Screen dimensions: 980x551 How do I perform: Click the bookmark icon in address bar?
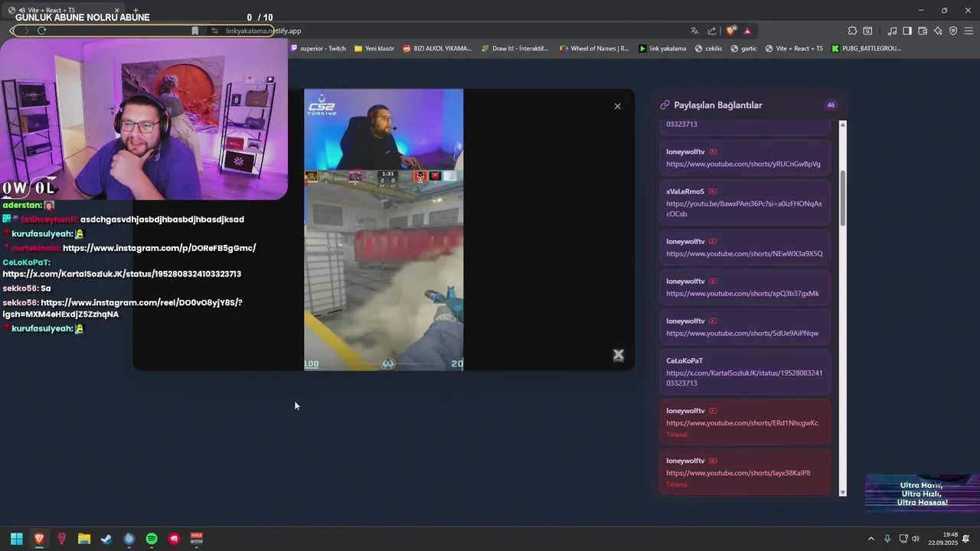(194, 31)
